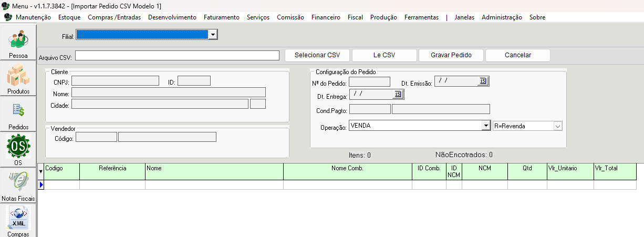
Task: Open the Produção menu
Action: coord(383,17)
